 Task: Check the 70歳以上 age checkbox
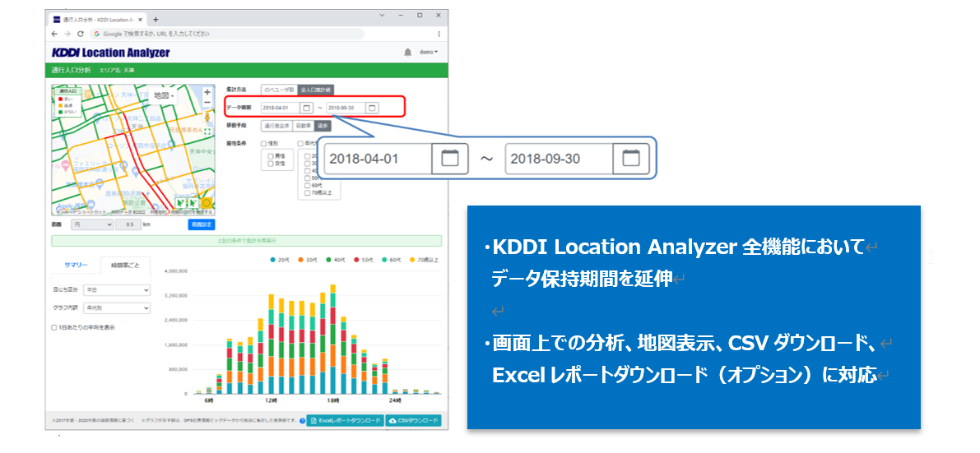click(x=306, y=193)
